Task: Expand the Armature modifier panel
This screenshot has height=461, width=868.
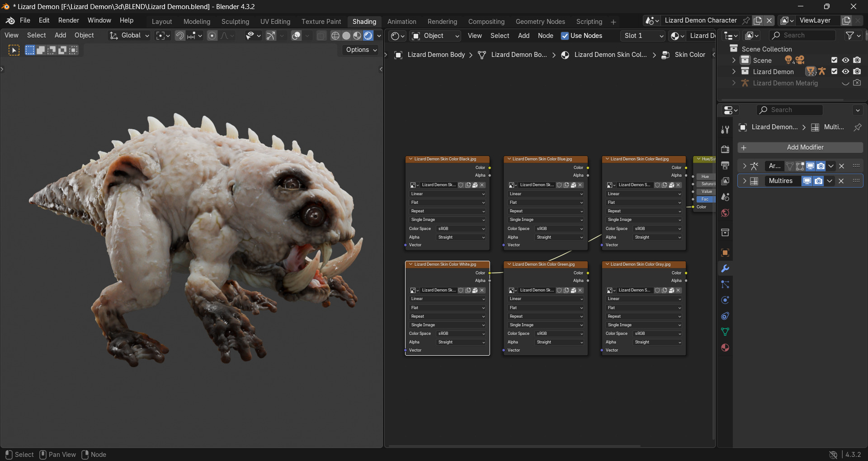Action: coord(745,166)
